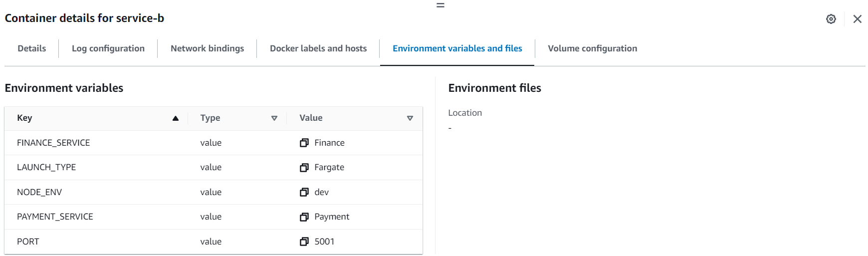The width and height of the screenshot is (868, 256).
Task: Go to Network bindings tab
Action: coord(207,48)
